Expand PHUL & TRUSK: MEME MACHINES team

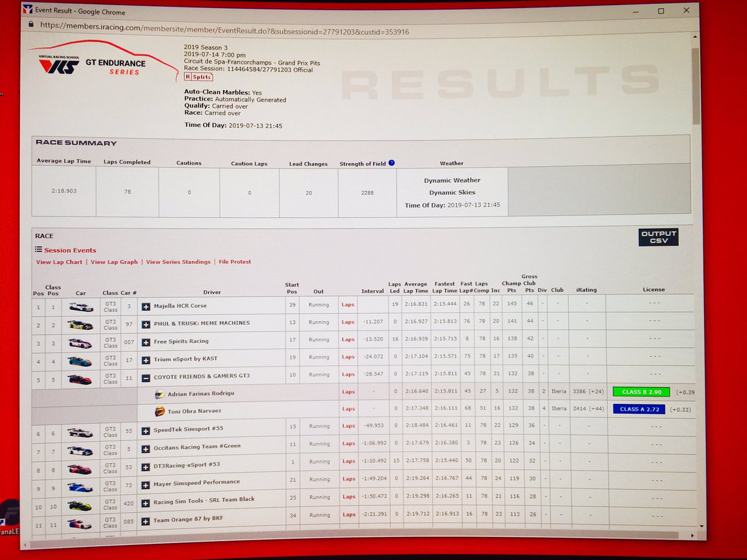(146, 324)
